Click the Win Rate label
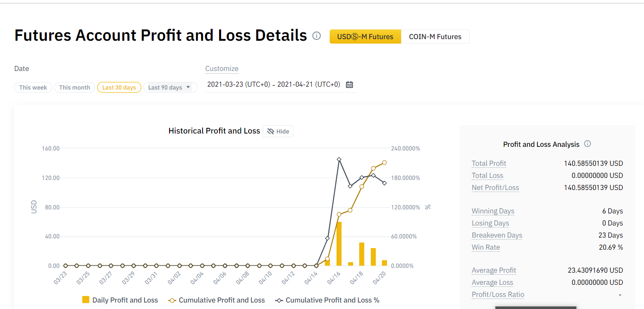 point(486,247)
